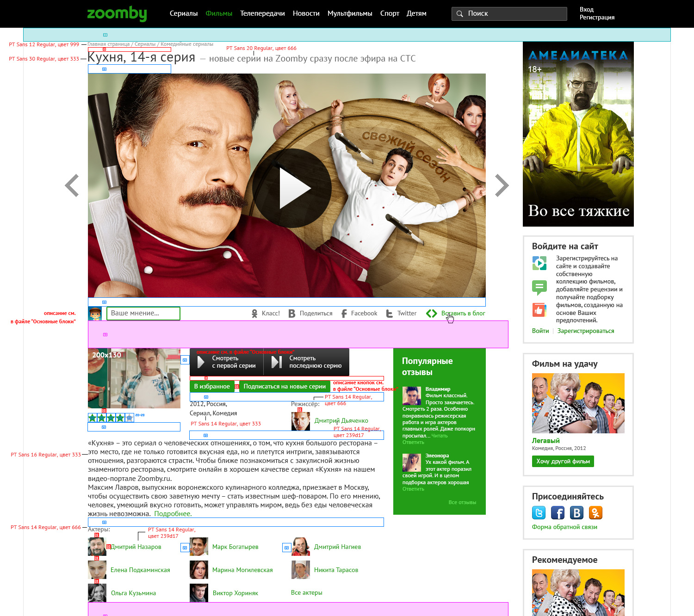Open VKontakte icon in Присоединяйтесь block
The image size is (694, 616).
(577, 513)
